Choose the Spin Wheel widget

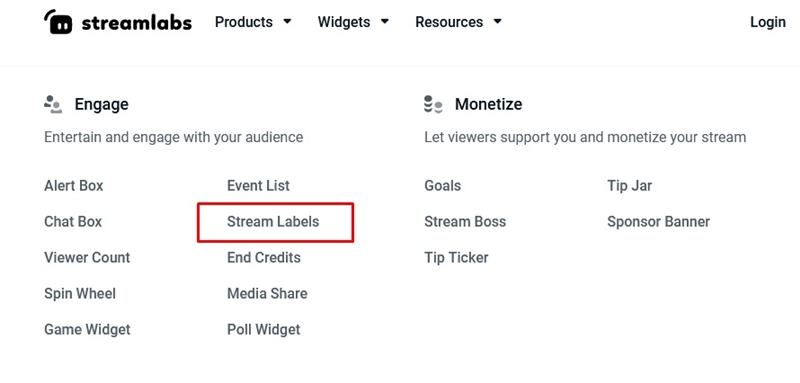coord(80,294)
